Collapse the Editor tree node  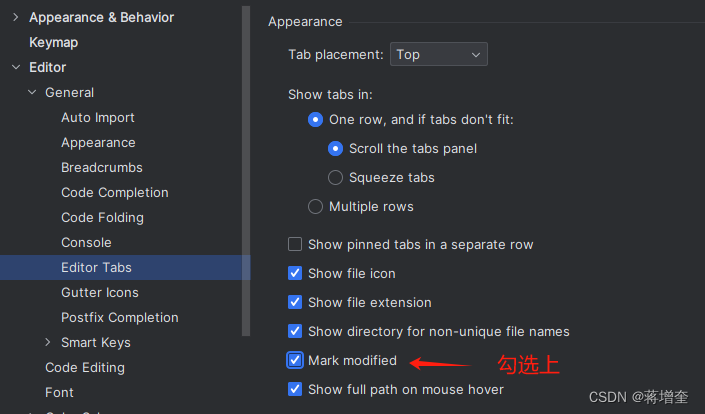click(16, 67)
